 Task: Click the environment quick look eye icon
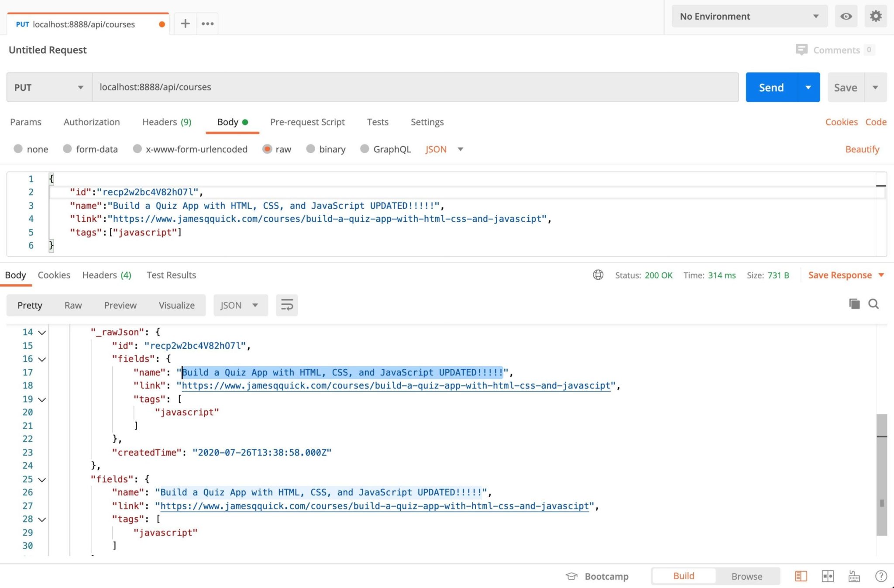click(846, 16)
